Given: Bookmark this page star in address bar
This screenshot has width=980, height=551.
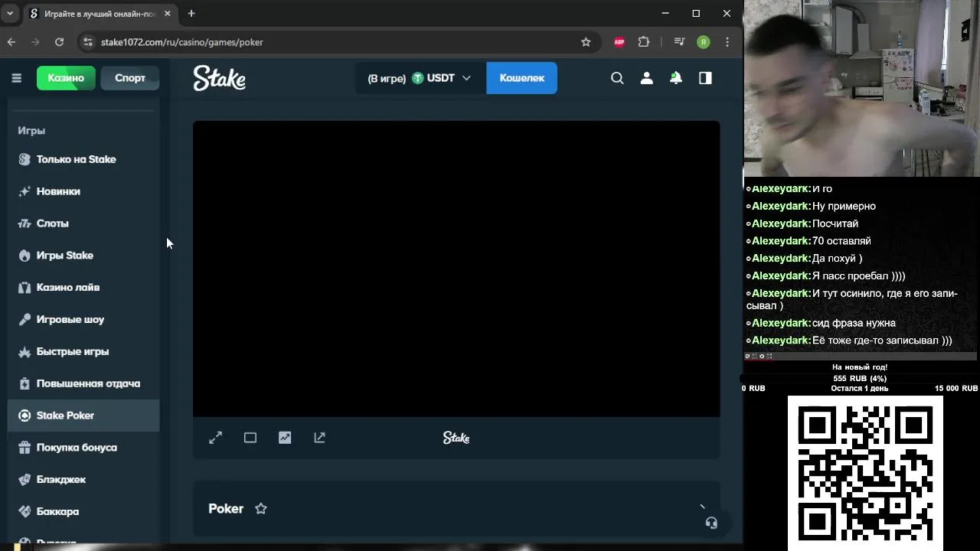Looking at the screenshot, I should click(x=586, y=42).
